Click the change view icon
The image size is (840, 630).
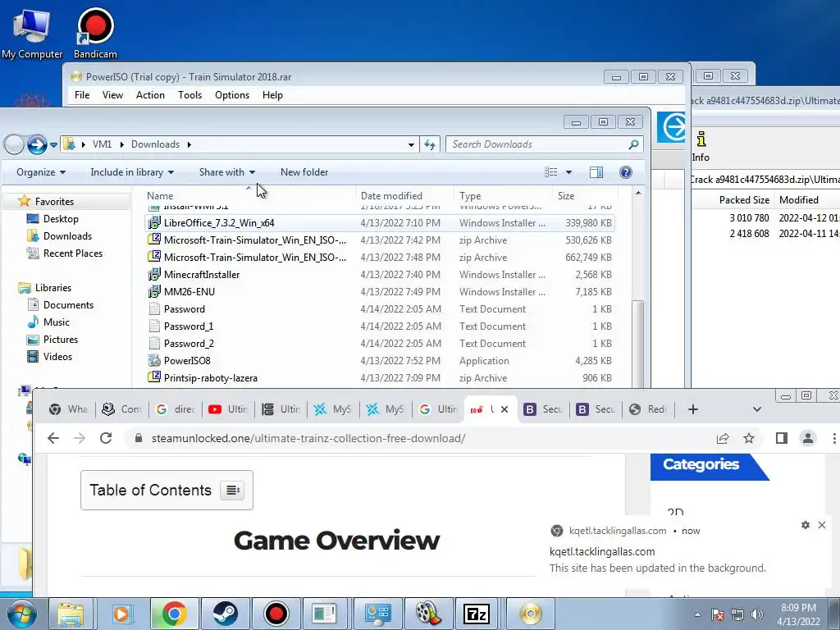[550, 172]
